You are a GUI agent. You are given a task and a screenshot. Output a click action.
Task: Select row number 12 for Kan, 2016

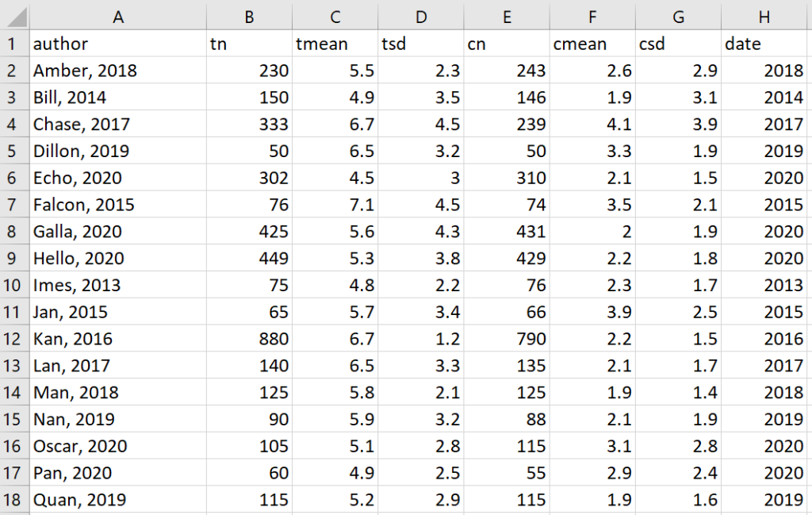[x=14, y=338]
